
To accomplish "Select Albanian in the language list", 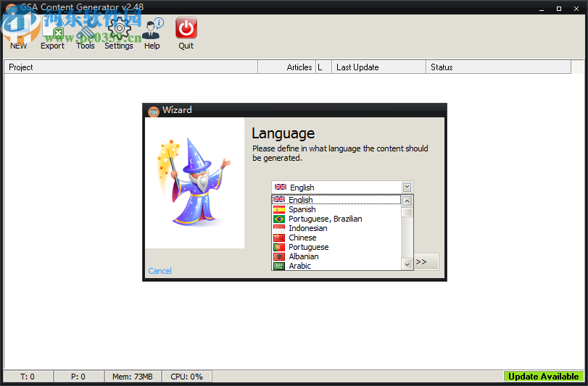I will (336, 256).
